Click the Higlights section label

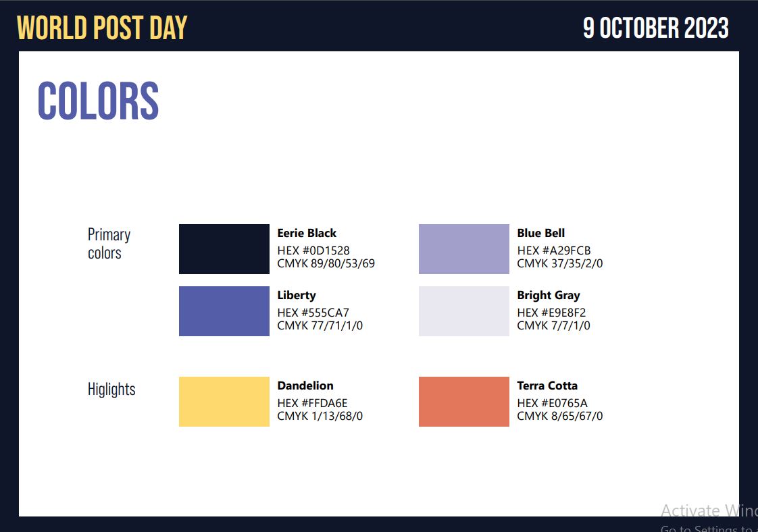tap(111, 389)
